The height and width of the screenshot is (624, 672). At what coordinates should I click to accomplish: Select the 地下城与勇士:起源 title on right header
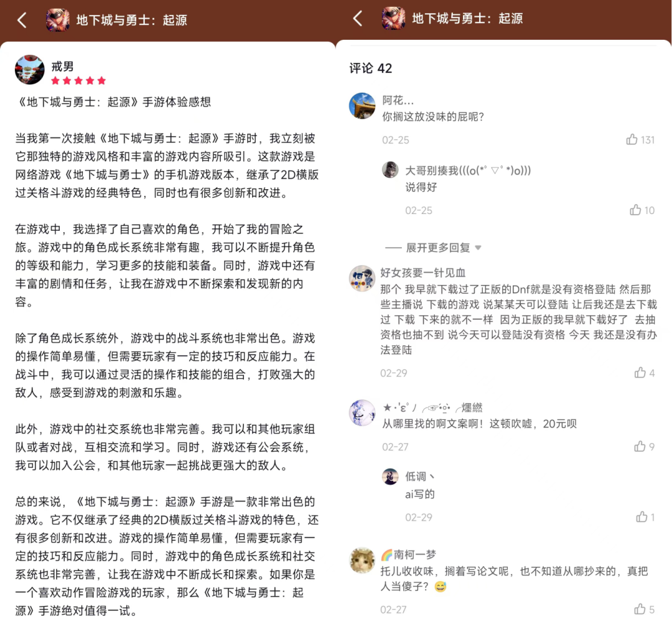467,19
